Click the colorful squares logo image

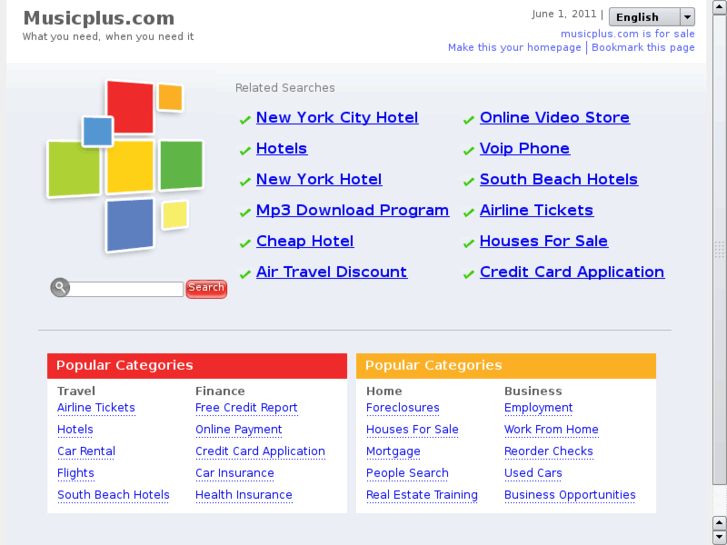tap(125, 167)
